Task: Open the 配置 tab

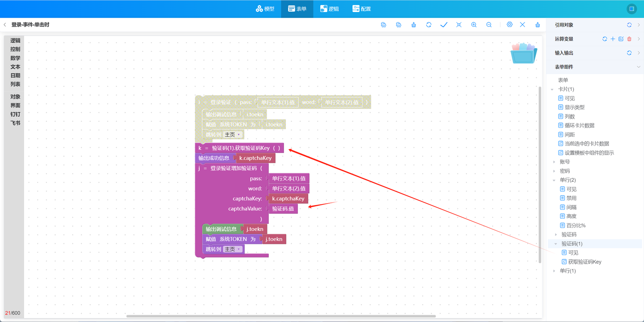Action: [361, 9]
